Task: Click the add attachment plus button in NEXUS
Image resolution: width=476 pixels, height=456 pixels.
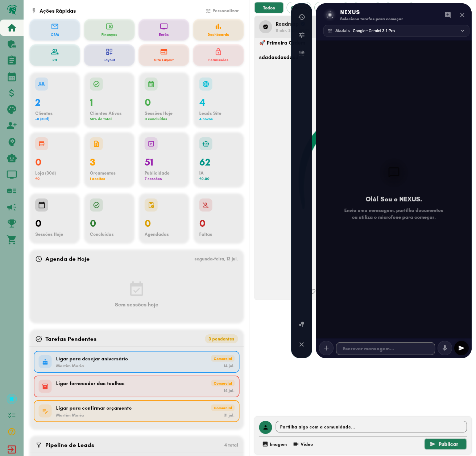Action: tap(326, 348)
